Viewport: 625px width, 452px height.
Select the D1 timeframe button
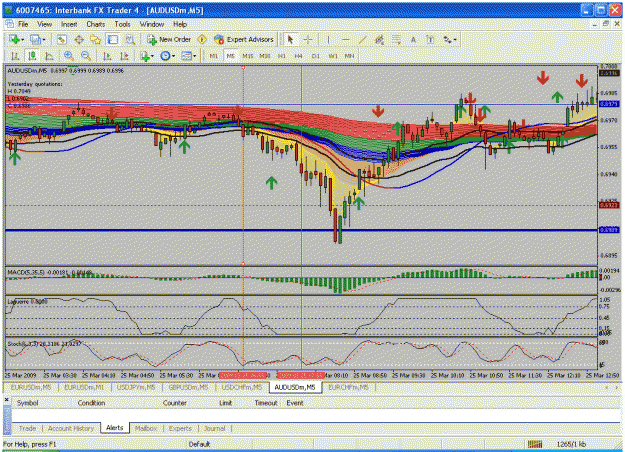316,56
